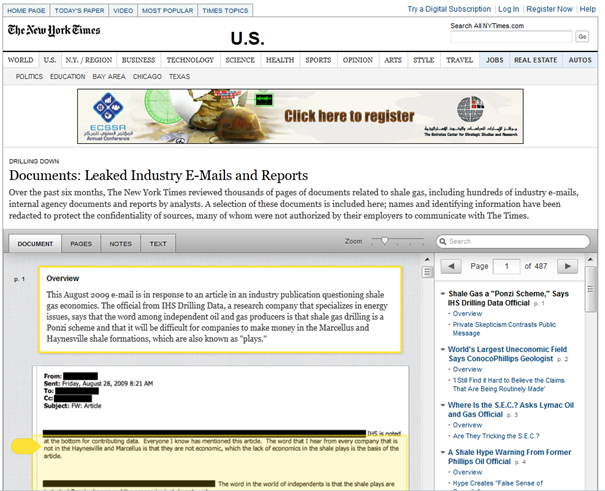605x491 pixels.
Task: Collapse 'World's Largest Uneconomic Field' section
Action: (443, 349)
